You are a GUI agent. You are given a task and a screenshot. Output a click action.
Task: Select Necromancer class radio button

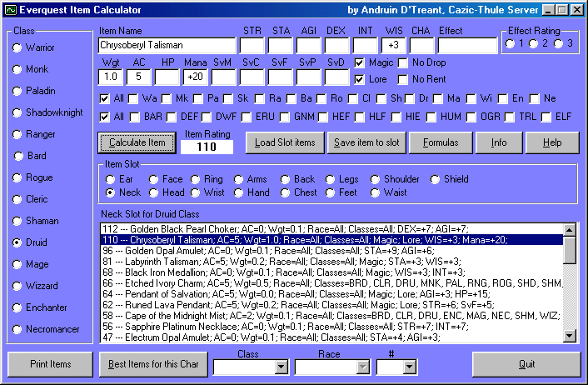click(17, 329)
